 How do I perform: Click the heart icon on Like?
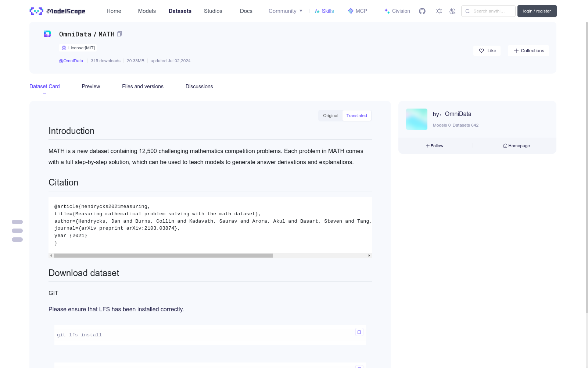481,51
